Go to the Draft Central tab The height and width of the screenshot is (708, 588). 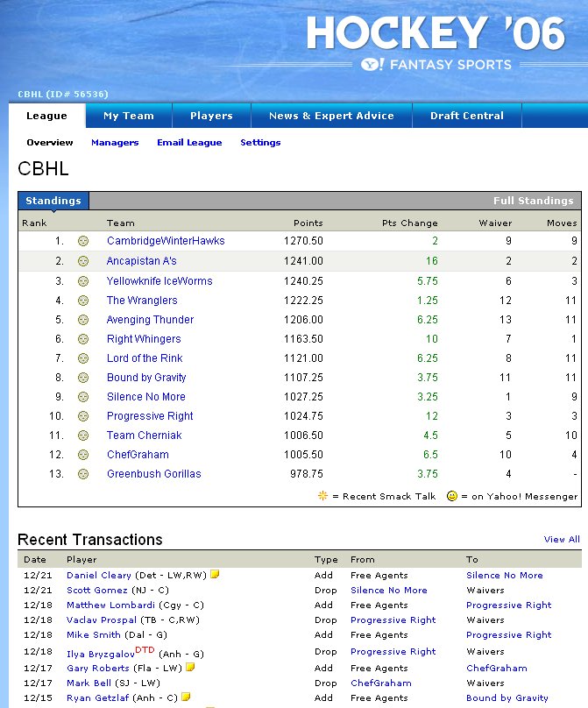tap(467, 116)
